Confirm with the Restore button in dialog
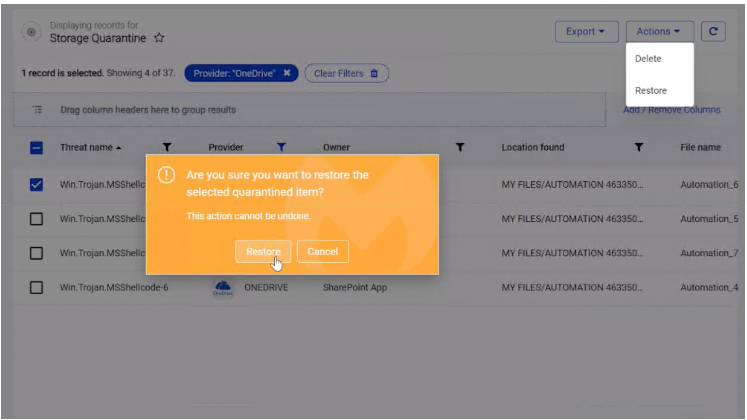 tap(263, 252)
